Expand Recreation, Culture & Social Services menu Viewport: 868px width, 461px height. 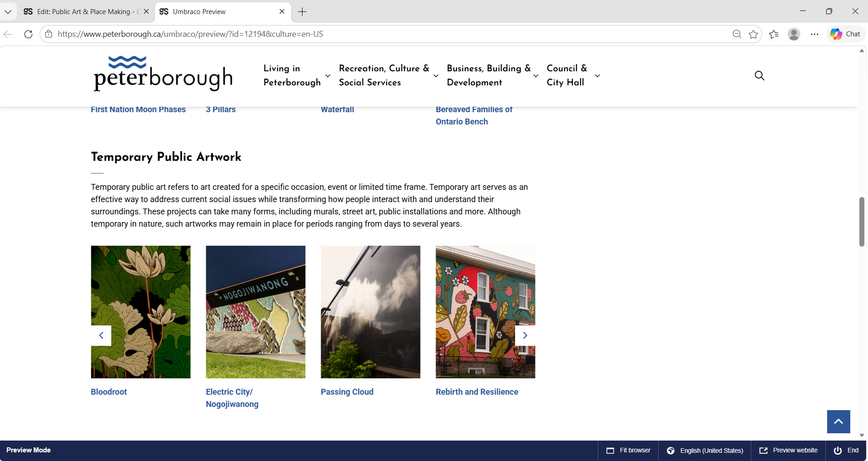coord(436,76)
